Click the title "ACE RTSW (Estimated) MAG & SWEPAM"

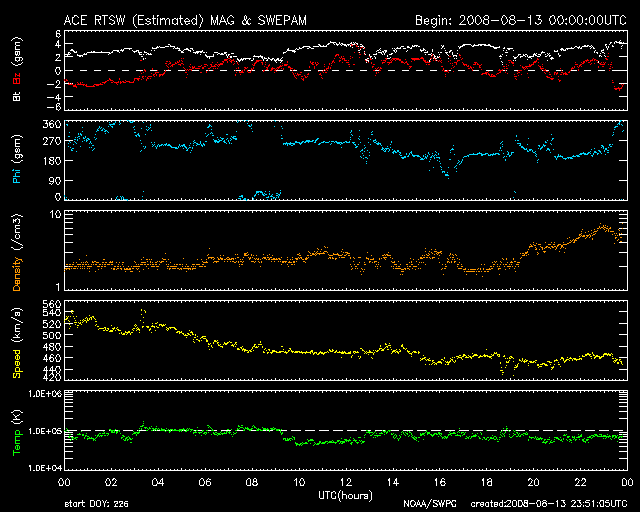(185, 20)
